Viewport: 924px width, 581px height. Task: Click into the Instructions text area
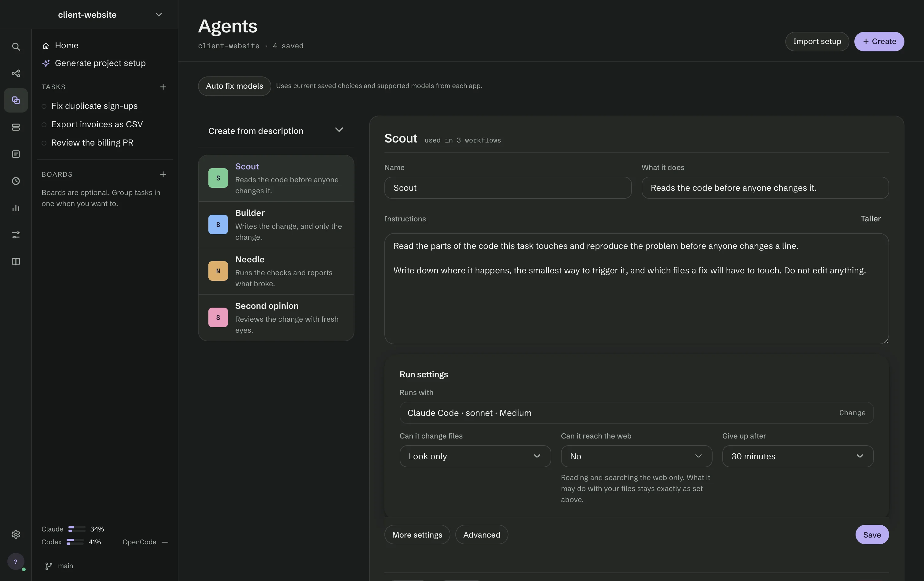636,289
